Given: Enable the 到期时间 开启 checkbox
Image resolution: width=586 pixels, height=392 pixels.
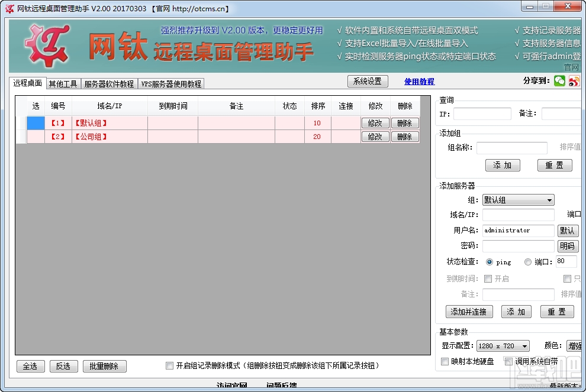Looking at the screenshot, I should click(x=488, y=279).
